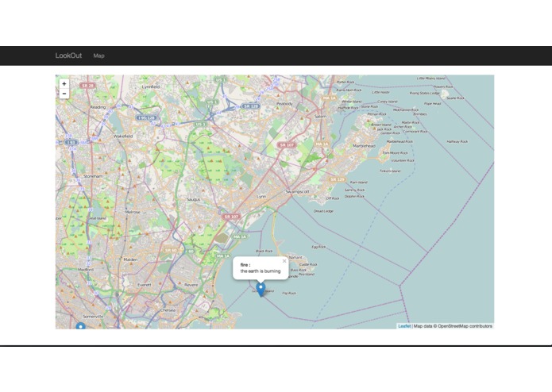Click the Swampscott label

point(298,191)
